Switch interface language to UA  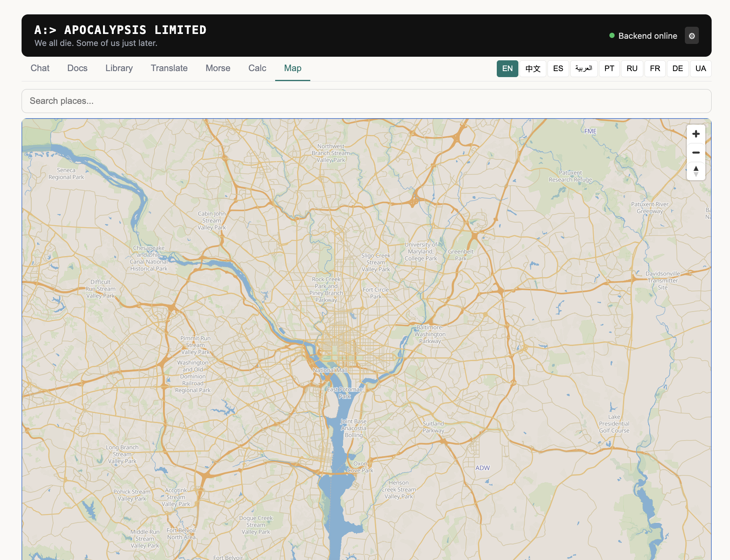700,68
